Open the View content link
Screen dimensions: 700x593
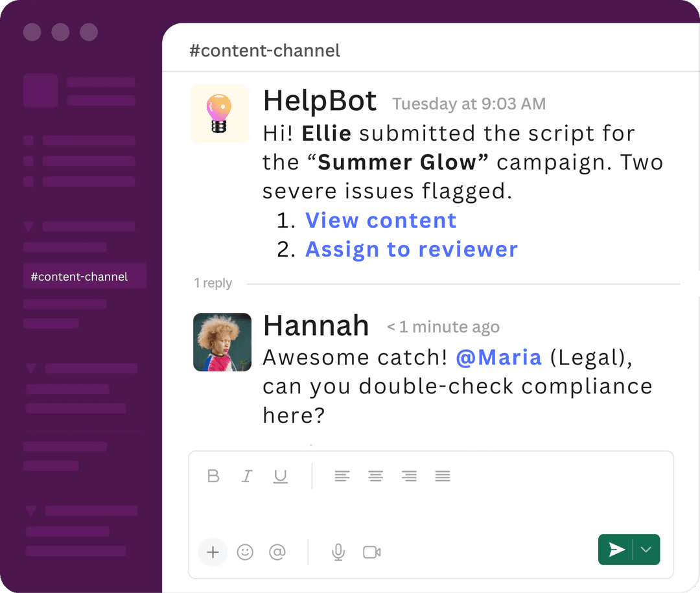pos(381,220)
